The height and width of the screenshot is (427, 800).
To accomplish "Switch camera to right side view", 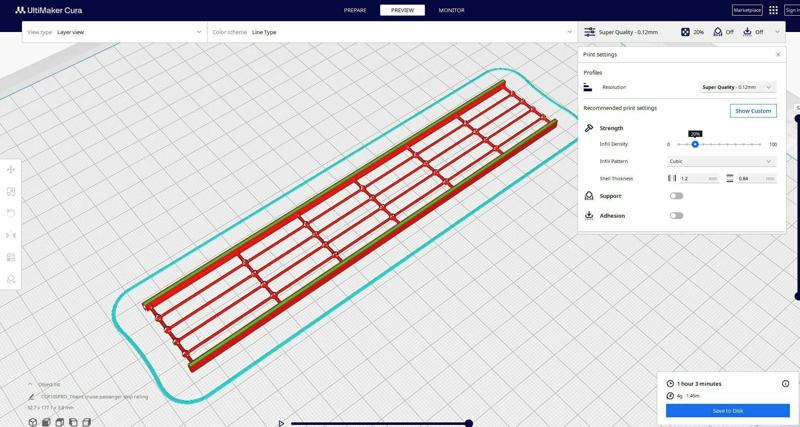I will point(86,422).
